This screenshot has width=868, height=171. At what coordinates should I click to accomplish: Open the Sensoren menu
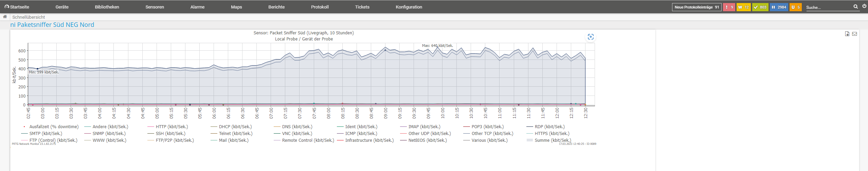click(155, 7)
